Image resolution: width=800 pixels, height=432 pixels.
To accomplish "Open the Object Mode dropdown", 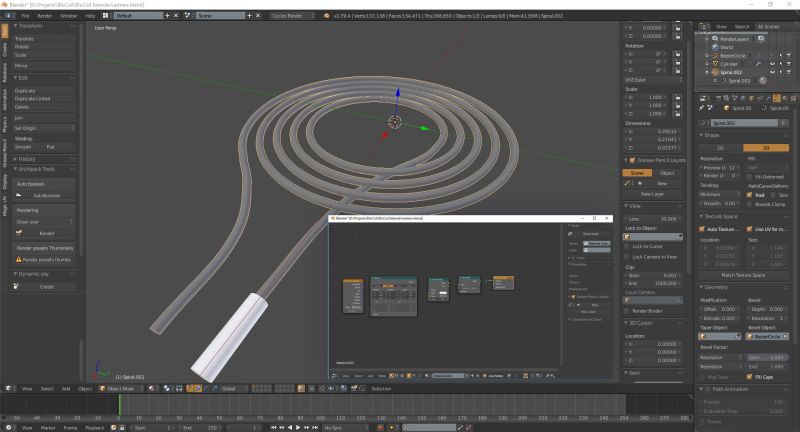I will 121,389.
